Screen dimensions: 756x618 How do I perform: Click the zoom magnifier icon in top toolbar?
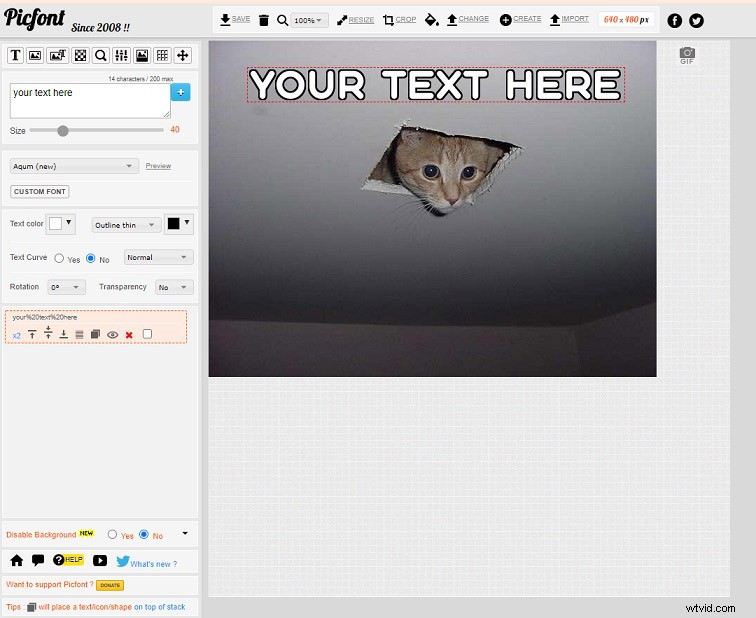pos(283,20)
